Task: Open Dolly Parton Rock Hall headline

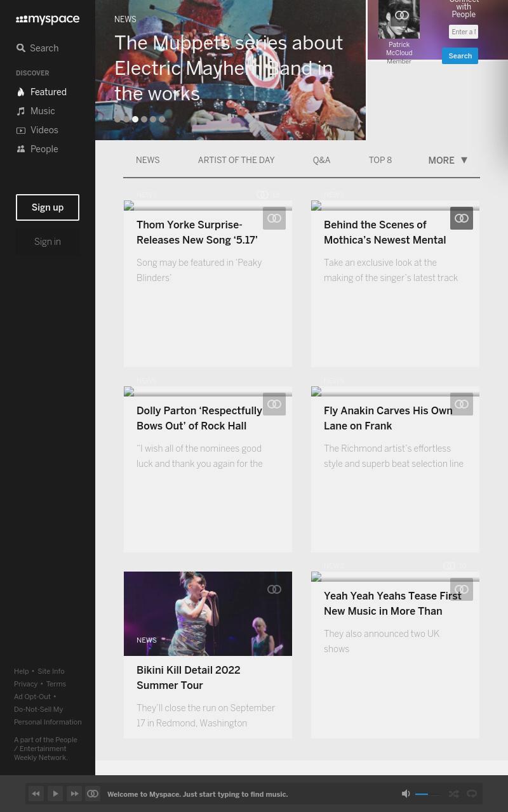Action: (x=199, y=418)
